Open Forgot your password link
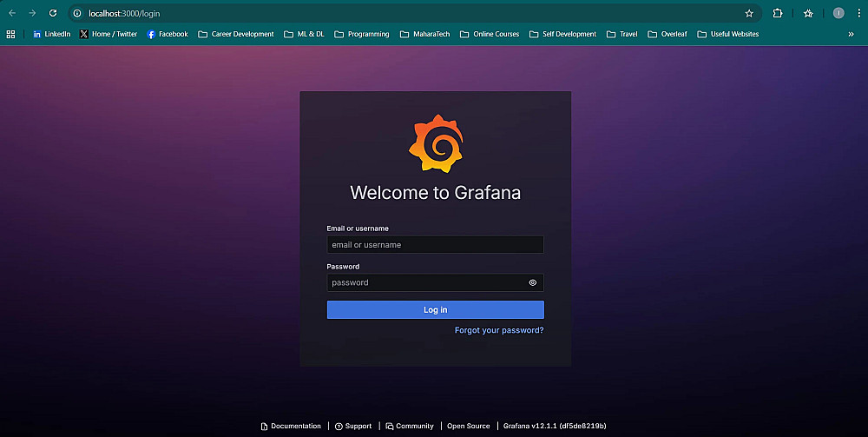868x437 pixels. pos(499,330)
